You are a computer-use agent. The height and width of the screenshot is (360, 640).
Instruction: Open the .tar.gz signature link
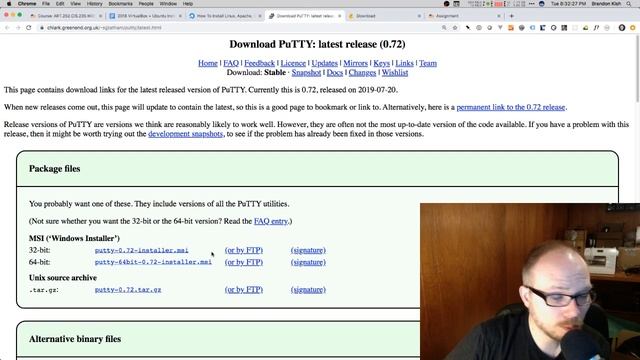point(308,289)
